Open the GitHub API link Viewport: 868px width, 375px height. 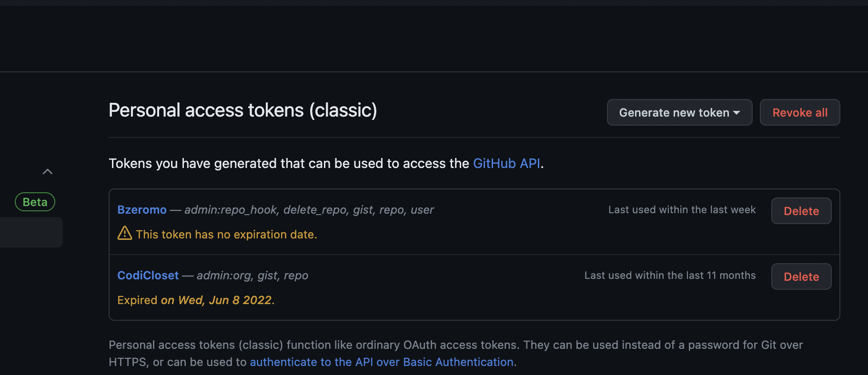tap(506, 163)
